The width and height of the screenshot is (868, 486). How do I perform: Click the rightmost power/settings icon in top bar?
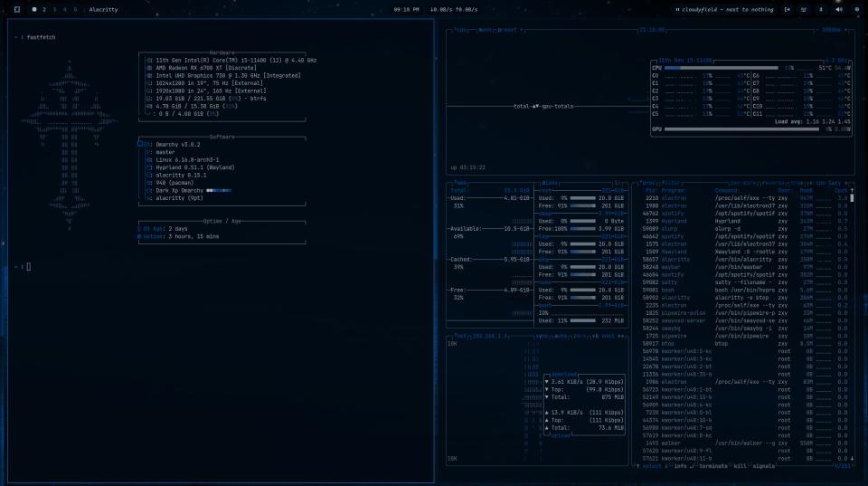(x=856, y=9)
